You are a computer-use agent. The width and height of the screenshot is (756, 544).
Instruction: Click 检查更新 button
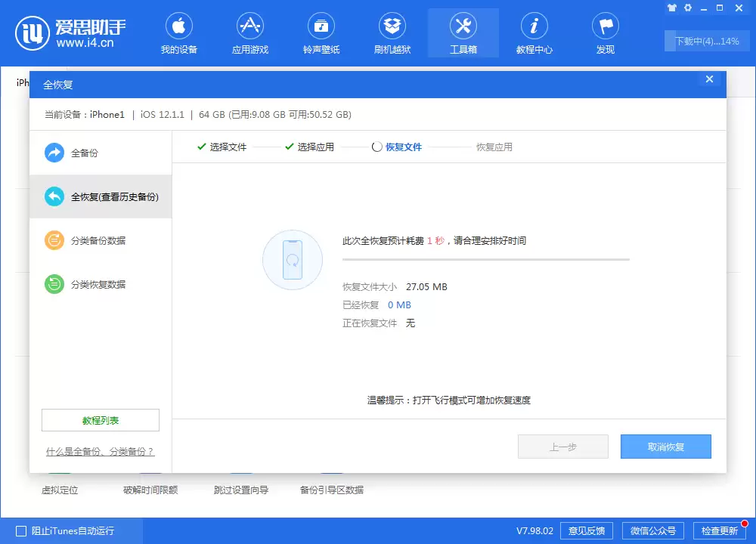click(720, 531)
